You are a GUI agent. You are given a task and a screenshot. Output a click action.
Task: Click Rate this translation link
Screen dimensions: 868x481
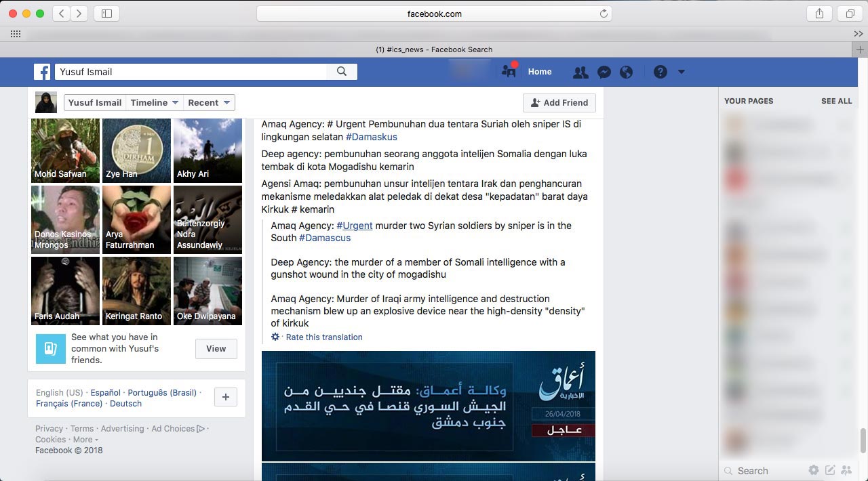(x=323, y=337)
